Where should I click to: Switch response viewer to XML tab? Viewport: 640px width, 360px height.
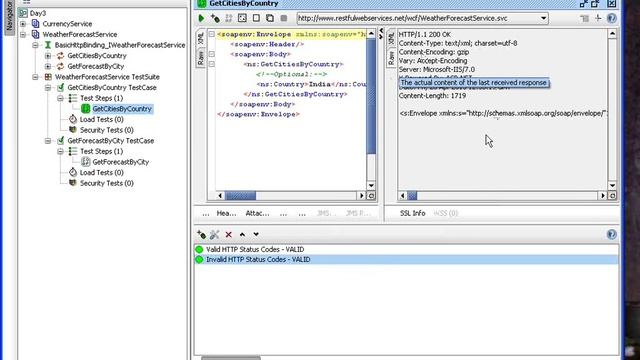tap(391, 39)
